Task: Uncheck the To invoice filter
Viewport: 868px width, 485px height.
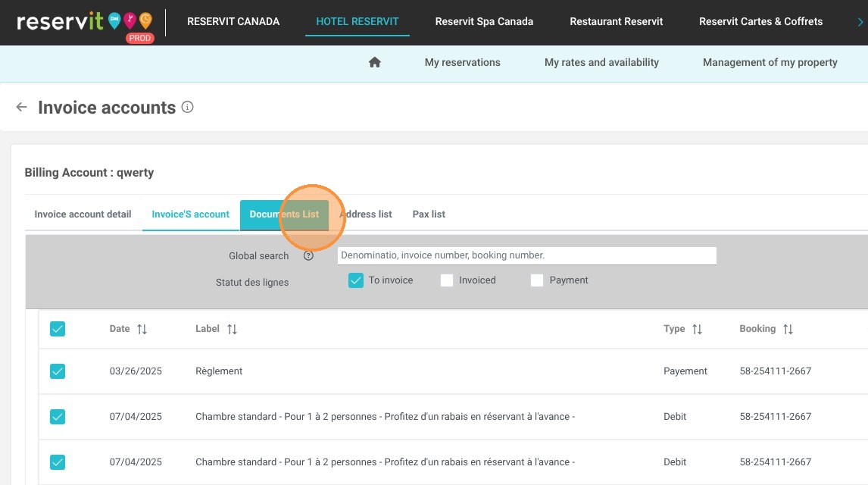Action: coord(356,280)
